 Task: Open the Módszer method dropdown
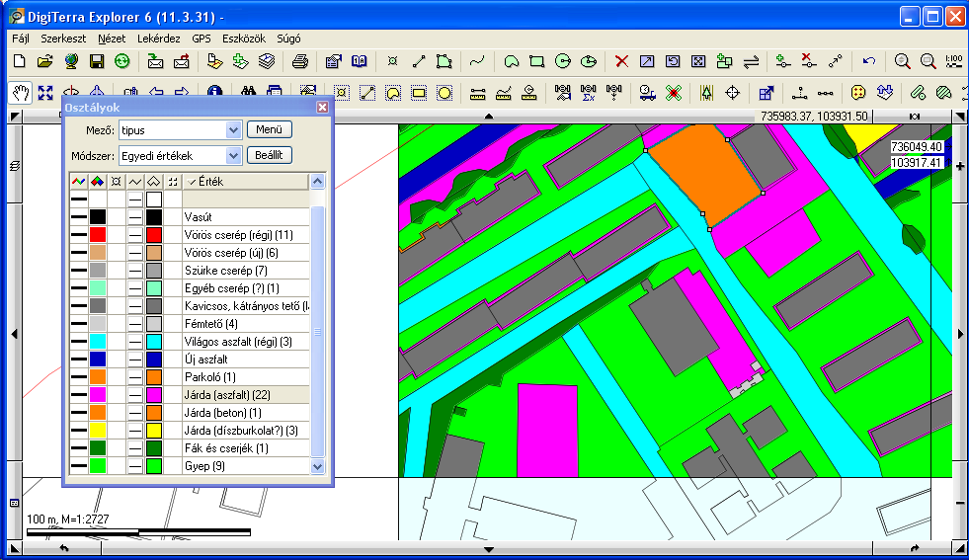(233, 156)
